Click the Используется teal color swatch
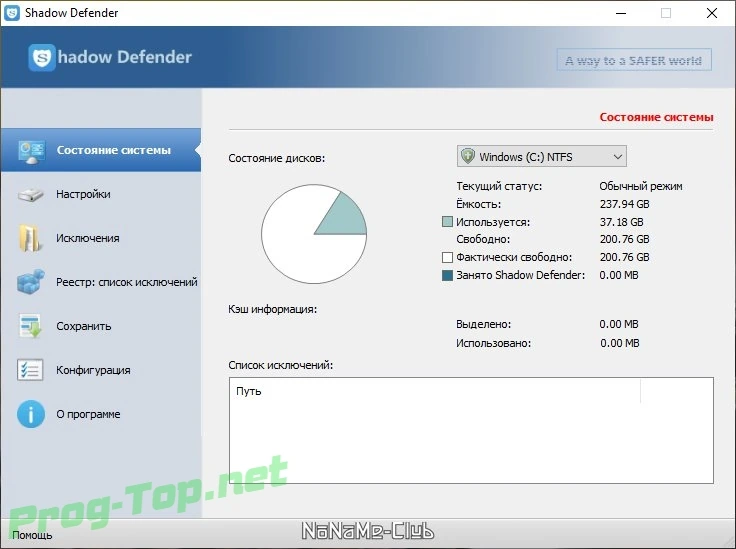Screen dimensions: 736x549 pyautogui.click(x=447, y=221)
